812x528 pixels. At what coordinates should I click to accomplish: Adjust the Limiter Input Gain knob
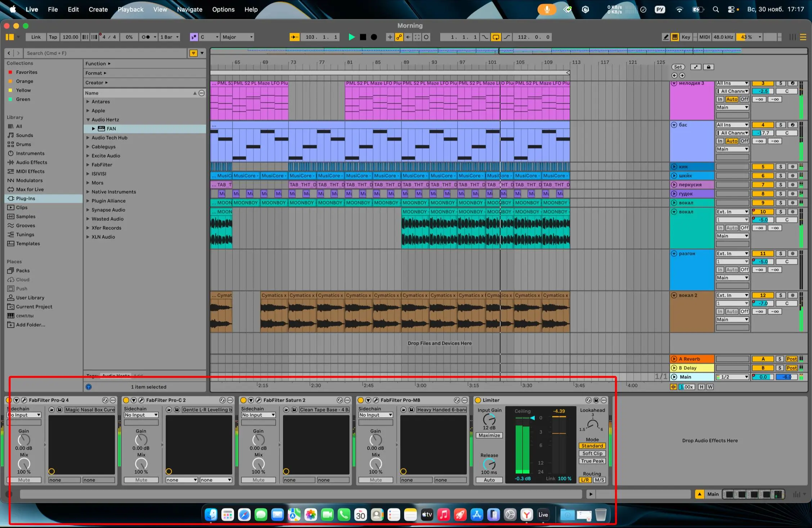pyautogui.click(x=489, y=420)
